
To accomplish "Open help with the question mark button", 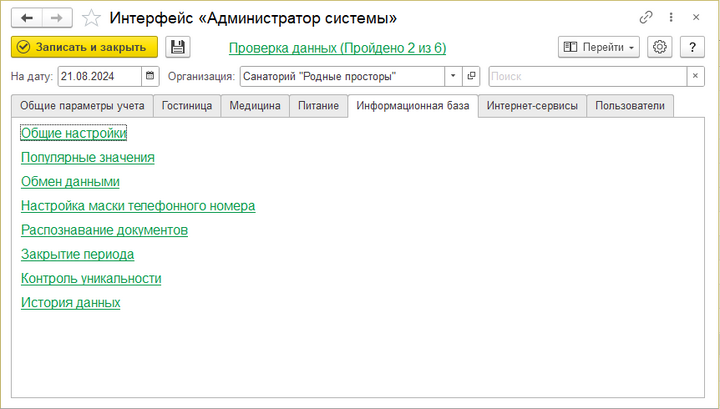I will pos(692,47).
